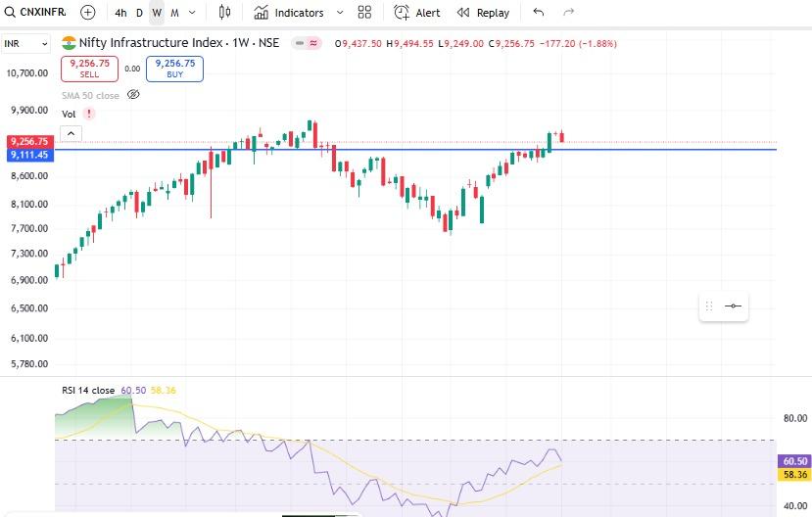This screenshot has height=517, width=812.
Task: Click the 5,780.00 price scale label
Action: (29, 364)
